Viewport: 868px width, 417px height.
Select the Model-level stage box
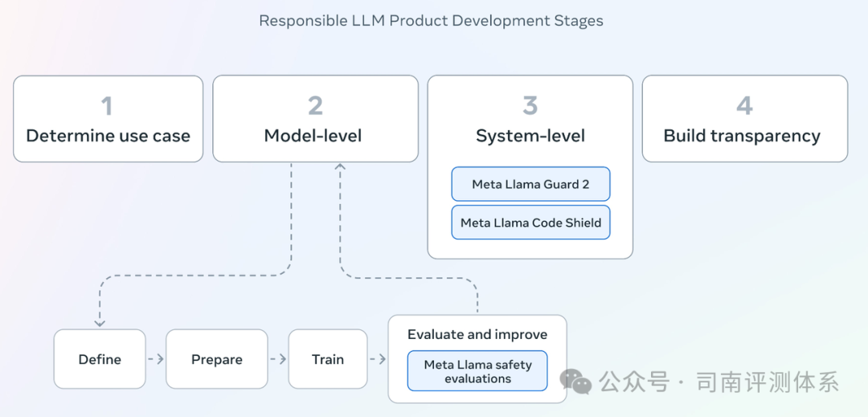tap(316, 119)
